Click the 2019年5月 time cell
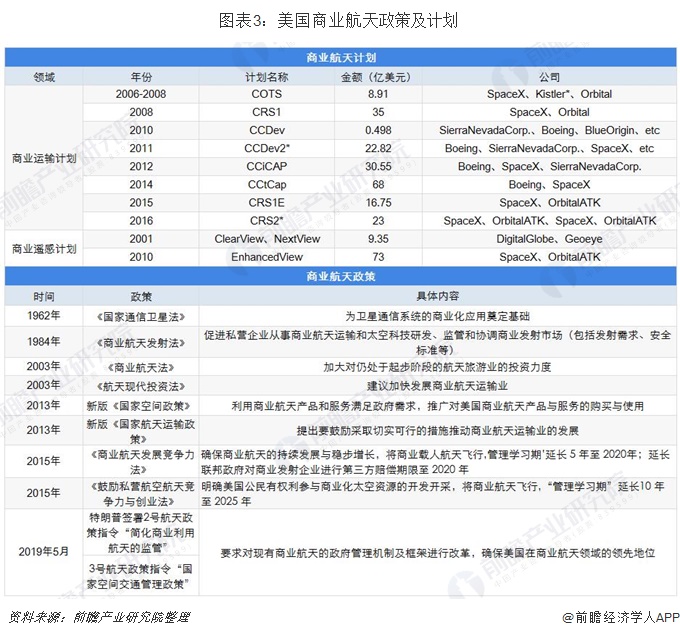Image resolution: width=680 pixels, height=638 pixels. tap(44, 551)
